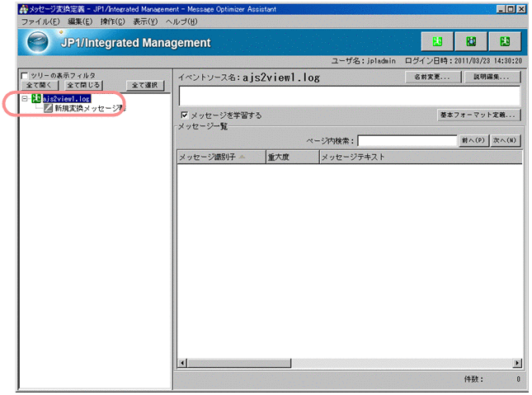532x395 pixels.
Task: Click the 説明編集... button
Action: [492, 77]
